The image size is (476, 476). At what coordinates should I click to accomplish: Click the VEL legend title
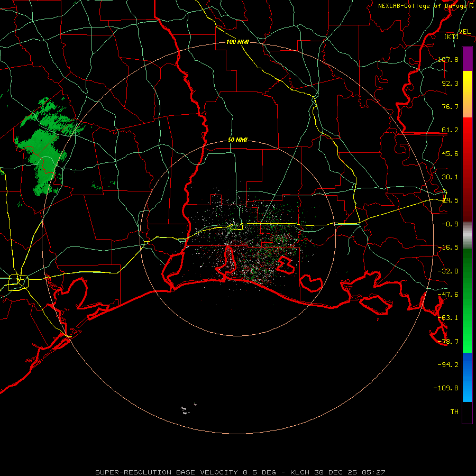[x=464, y=32]
